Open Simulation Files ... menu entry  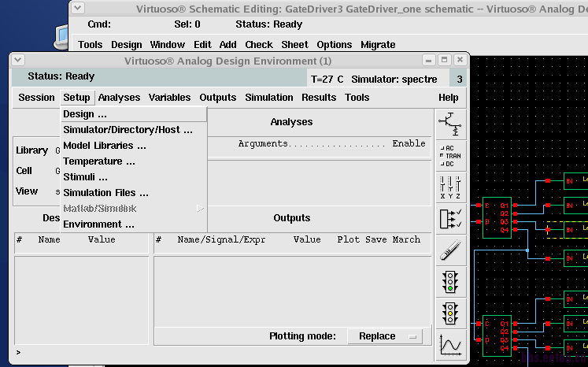click(x=134, y=193)
